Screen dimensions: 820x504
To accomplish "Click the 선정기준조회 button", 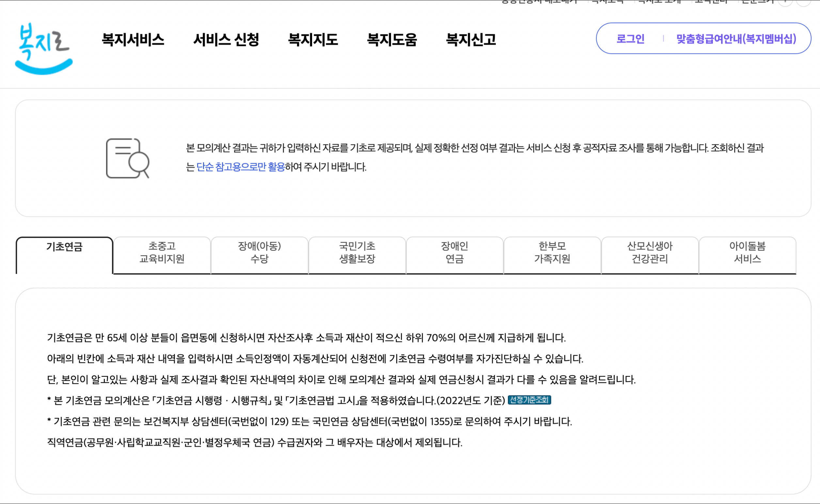I will pos(529,400).
